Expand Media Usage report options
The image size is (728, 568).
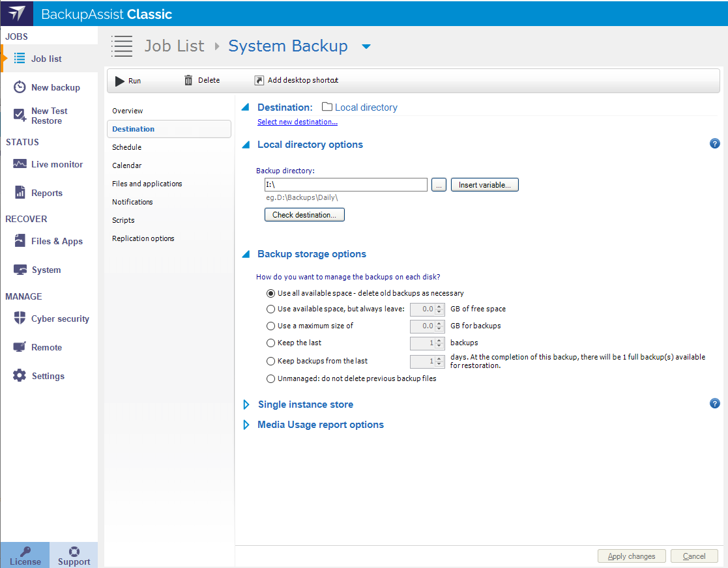tap(246, 425)
